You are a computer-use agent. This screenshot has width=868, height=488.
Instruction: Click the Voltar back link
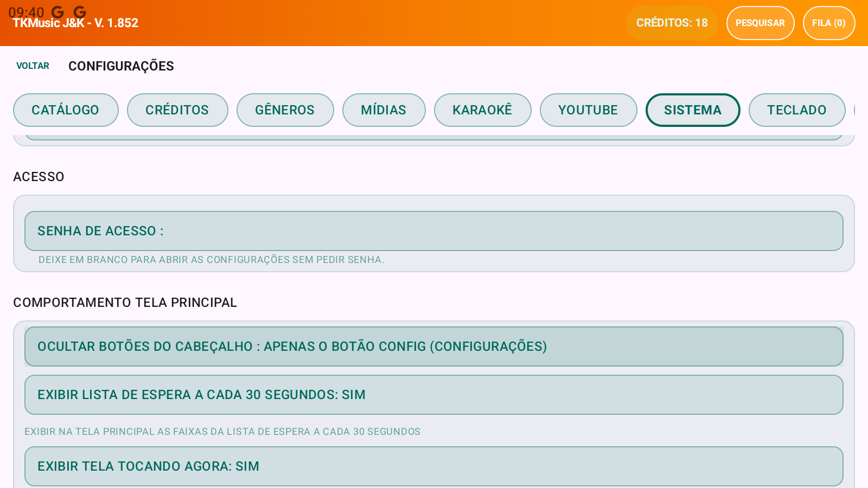[33, 66]
